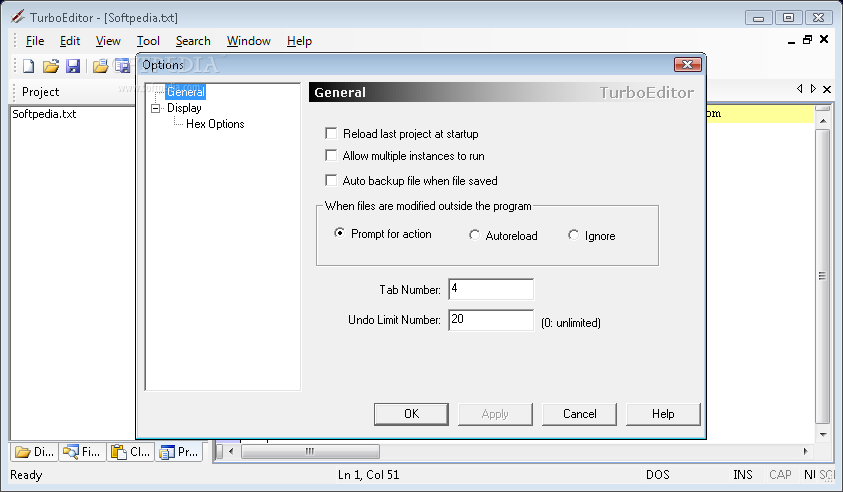Click the INS status indicator
Image resolution: width=843 pixels, height=492 pixels.
[x=742, y=475]
